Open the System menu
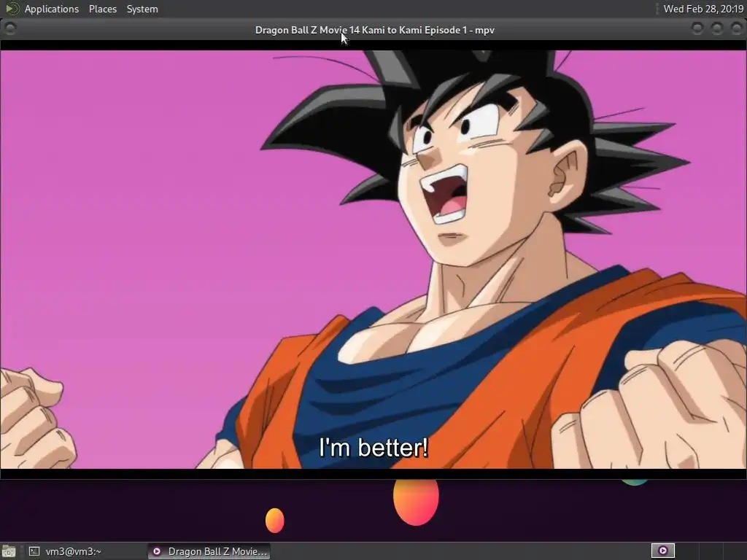The image size is (747, 560). click(142, 9)
